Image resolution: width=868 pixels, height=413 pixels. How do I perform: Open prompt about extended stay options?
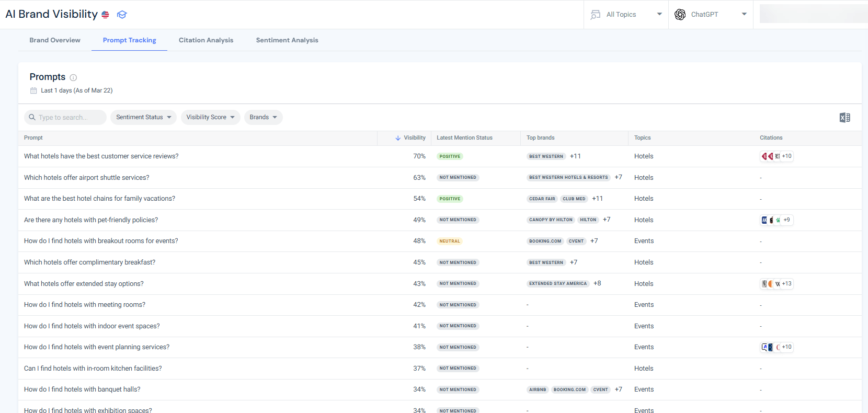click(x=84, y=284)
